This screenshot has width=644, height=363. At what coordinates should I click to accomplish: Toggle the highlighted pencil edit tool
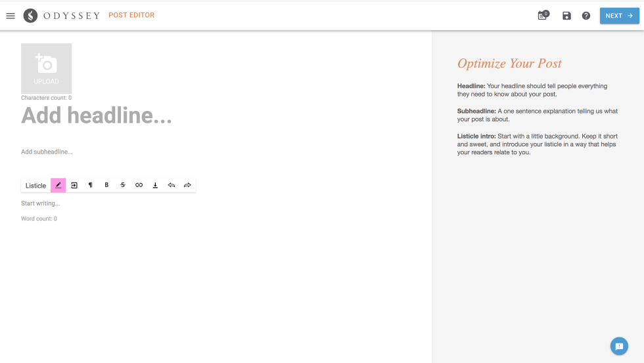[58, 185]
